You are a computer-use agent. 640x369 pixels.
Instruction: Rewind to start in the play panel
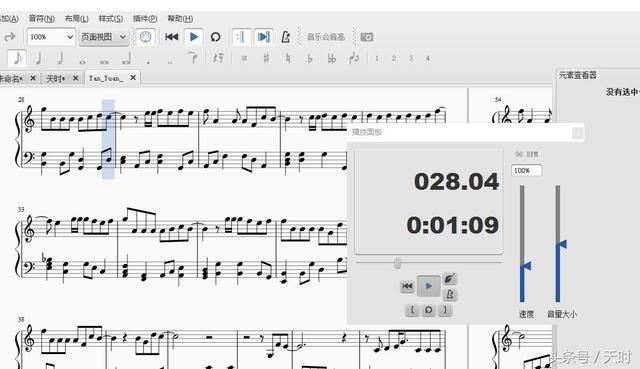click(407, 286)
